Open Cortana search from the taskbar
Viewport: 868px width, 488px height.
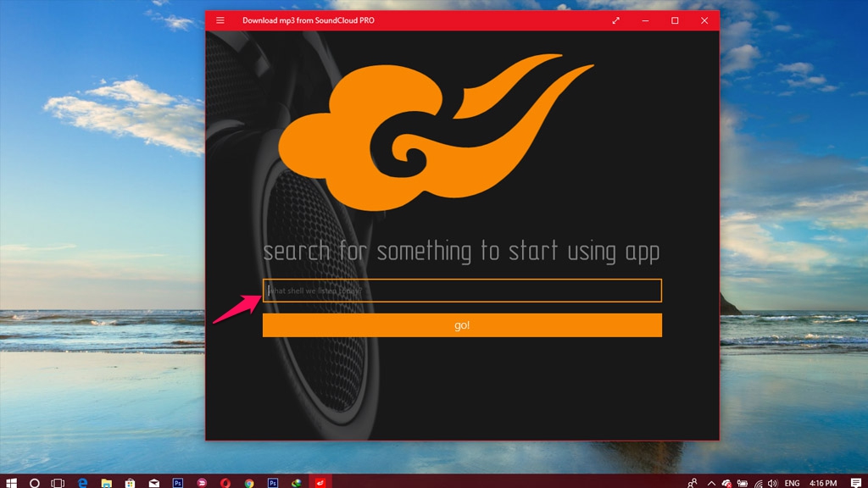(34, 483)
